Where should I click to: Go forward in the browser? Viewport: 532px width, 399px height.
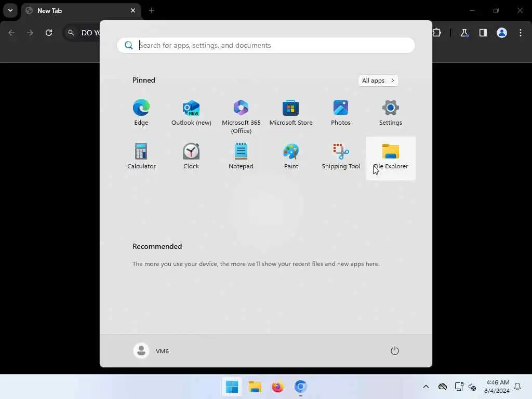pyautogui.click(x=30, y=33)
